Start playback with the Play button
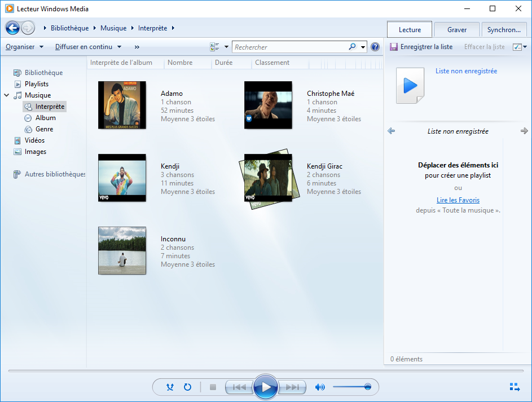The width and height of the screenshot is (532, 402). coord(266,387)
